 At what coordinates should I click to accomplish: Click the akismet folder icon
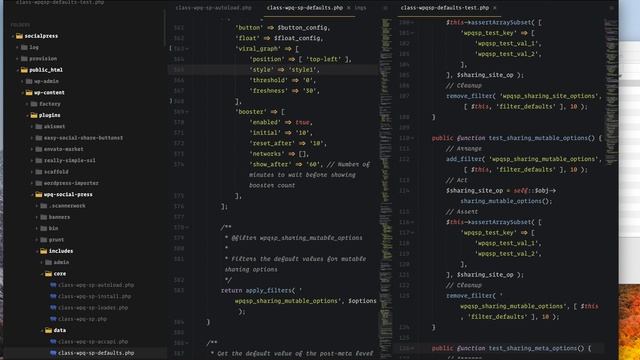click(x=39, y=127)
